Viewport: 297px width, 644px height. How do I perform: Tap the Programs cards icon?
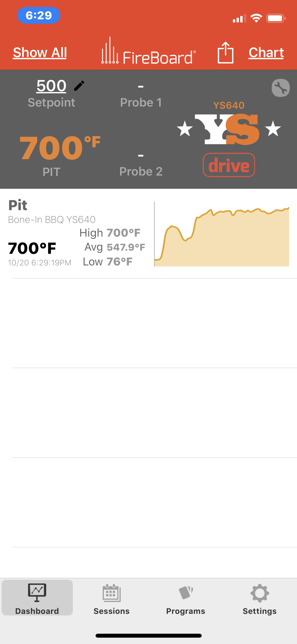point(186,593)
